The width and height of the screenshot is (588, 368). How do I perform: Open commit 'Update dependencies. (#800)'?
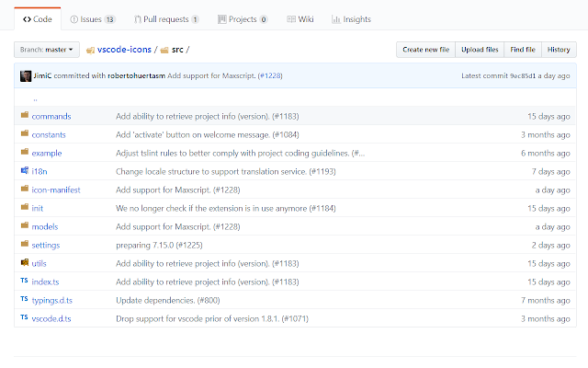coord(168,301)
